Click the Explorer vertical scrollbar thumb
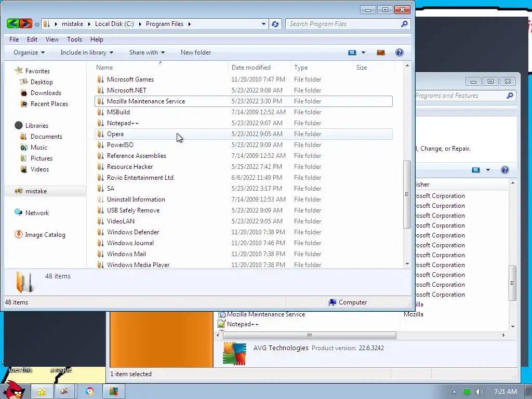This screenshot has height=399, width=532. pos(407,194)
